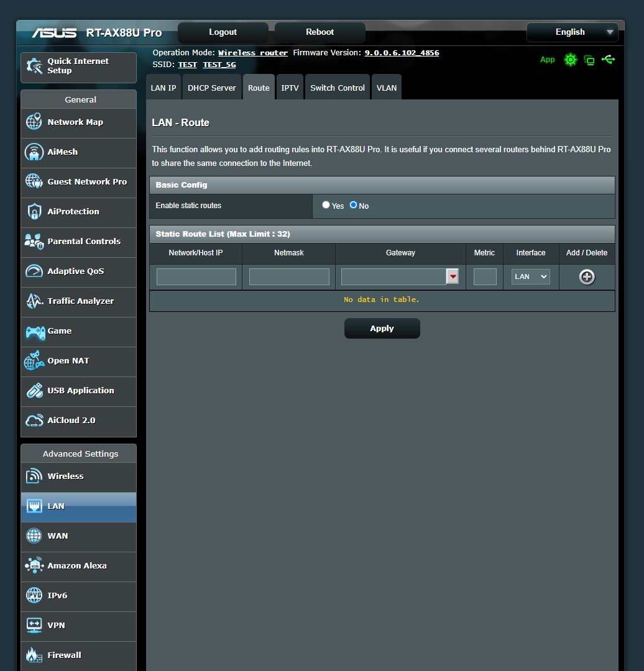Open the English language dropdown

(572, 32)
